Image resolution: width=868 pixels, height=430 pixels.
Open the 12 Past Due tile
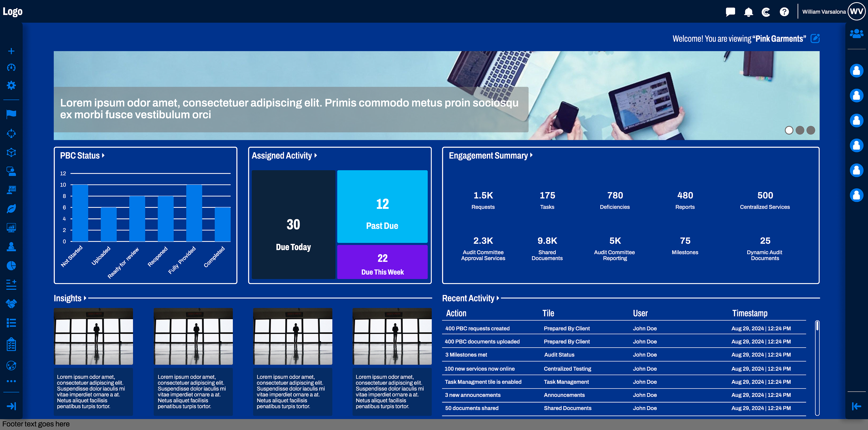382,206
